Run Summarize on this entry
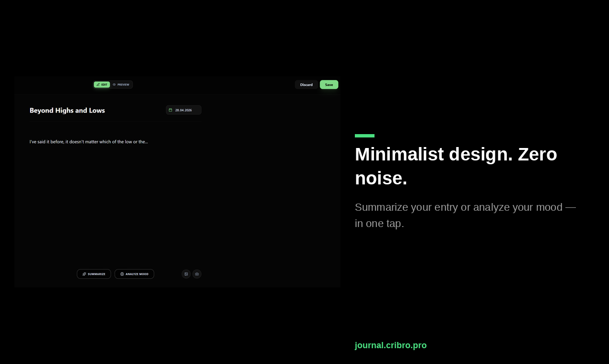This screenshot has height=364, width=609. [94, 274]
